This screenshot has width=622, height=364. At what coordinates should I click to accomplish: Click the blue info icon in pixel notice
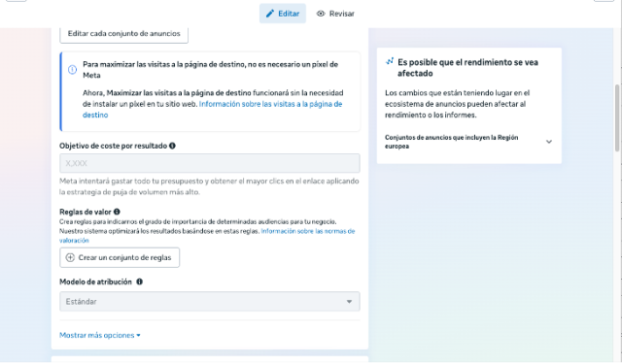(x=72, y=70)
